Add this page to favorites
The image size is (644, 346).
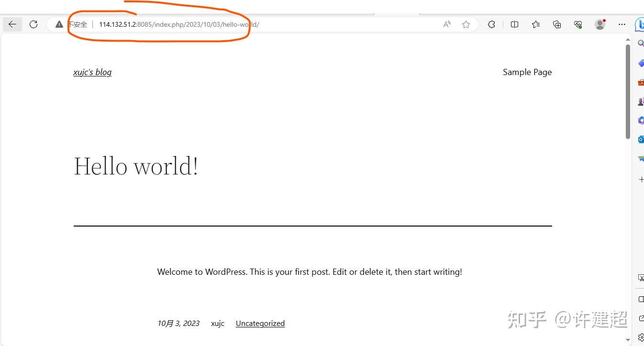[x=466, y=24]
